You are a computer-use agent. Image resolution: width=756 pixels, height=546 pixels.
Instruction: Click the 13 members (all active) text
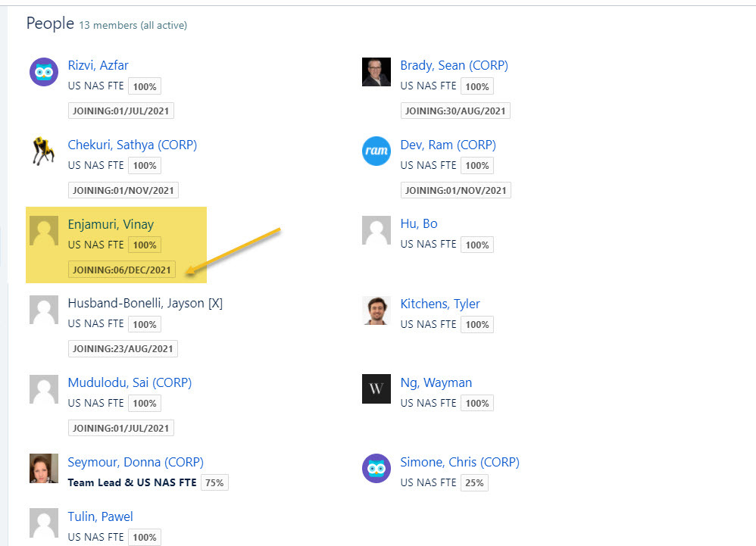coord(133,25)
